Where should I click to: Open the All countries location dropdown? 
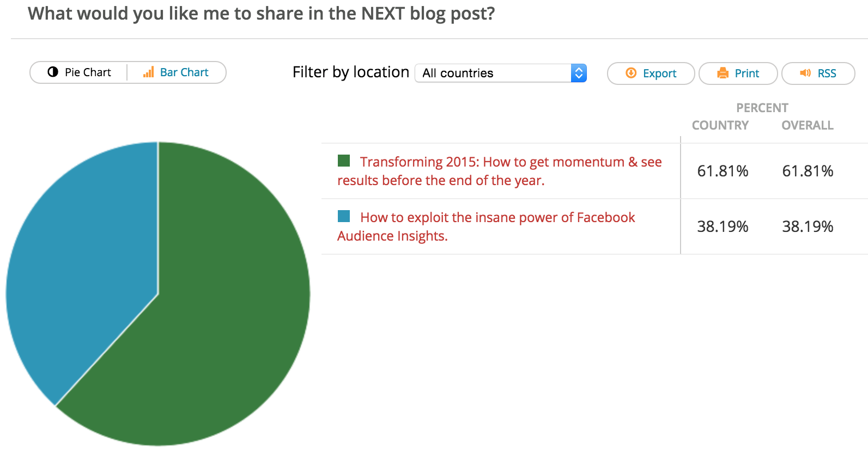click(x=501, y=73)
